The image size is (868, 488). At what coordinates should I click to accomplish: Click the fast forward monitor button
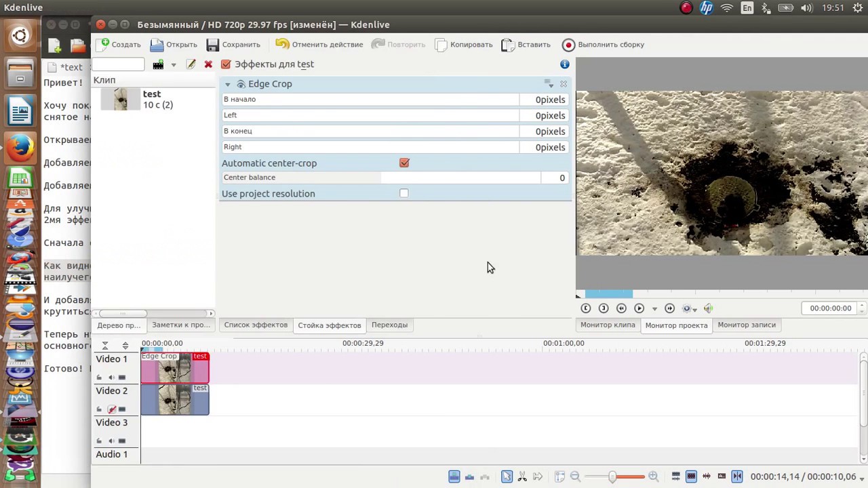(x=670, y=308)
